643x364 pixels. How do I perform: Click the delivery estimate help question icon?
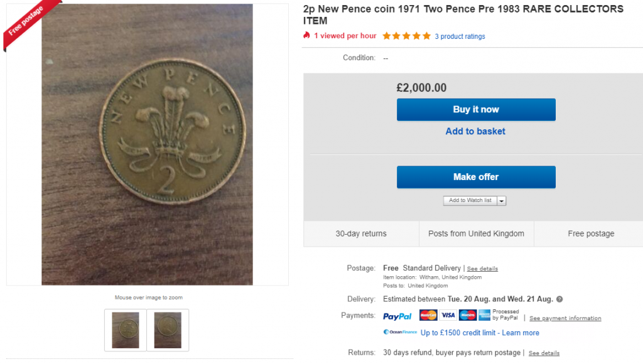click(x=559, y=299)
